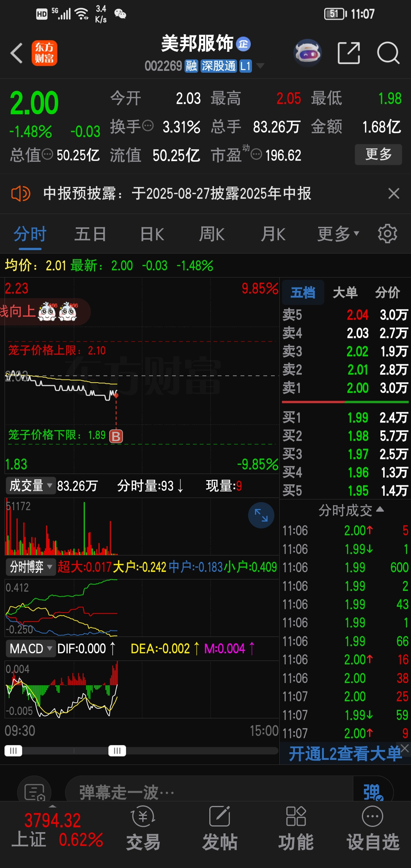
Task: Expand the dropdown arrow after L1
Action: click(x=260, y=66)
